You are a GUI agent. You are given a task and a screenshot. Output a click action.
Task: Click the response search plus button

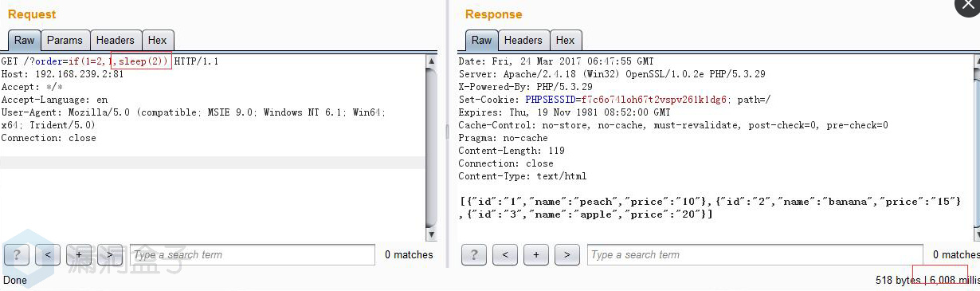click(536, 255)
